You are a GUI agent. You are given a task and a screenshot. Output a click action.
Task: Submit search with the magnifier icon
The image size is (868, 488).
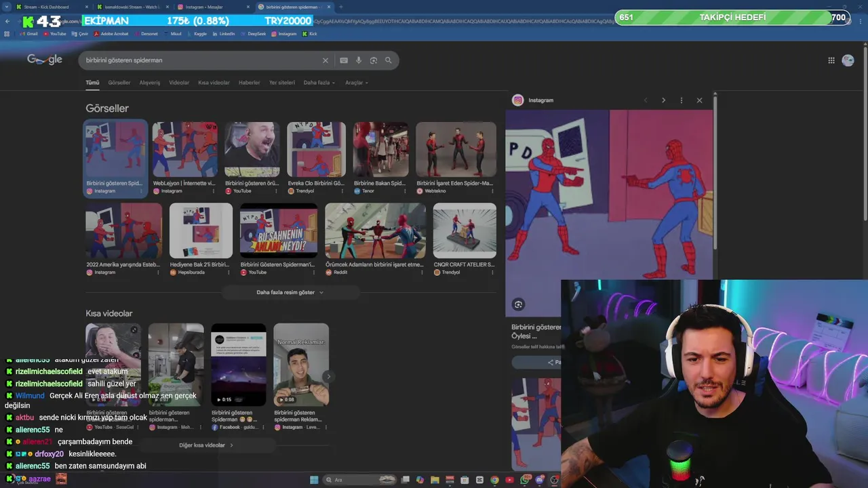[x=389, y=60]
